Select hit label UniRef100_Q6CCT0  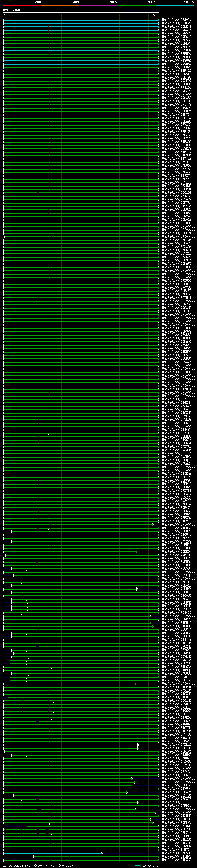[x=176, y=629]
